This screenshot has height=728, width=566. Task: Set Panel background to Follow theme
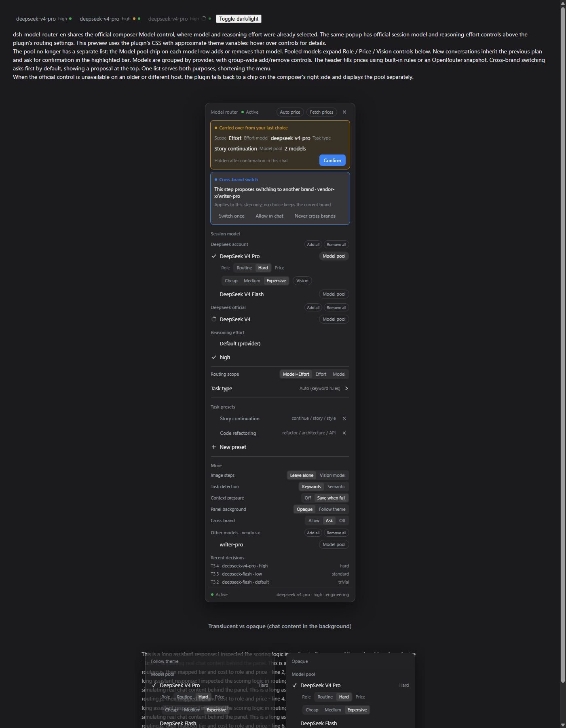click(332, 509)
